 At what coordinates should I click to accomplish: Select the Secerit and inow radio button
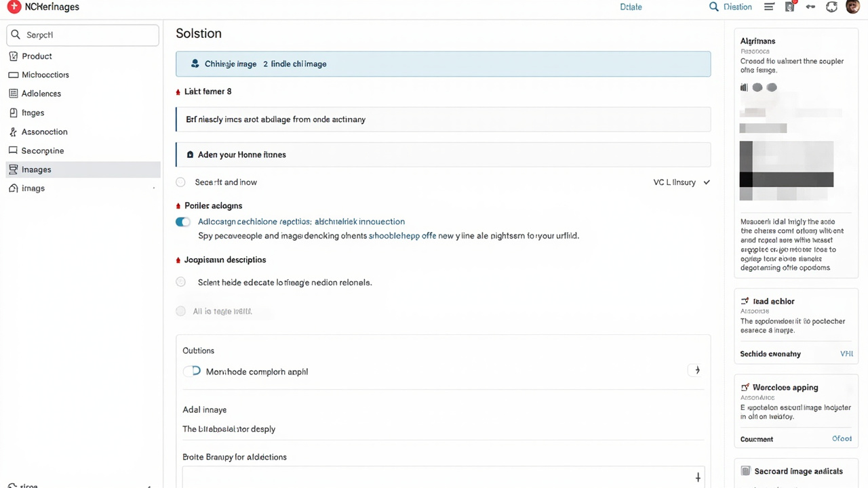[x=180, y=182]
